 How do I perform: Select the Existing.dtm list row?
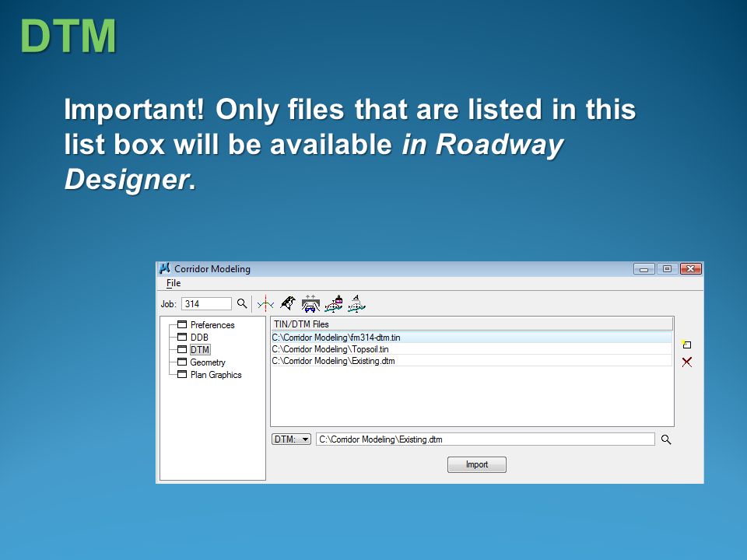[472, 361]
